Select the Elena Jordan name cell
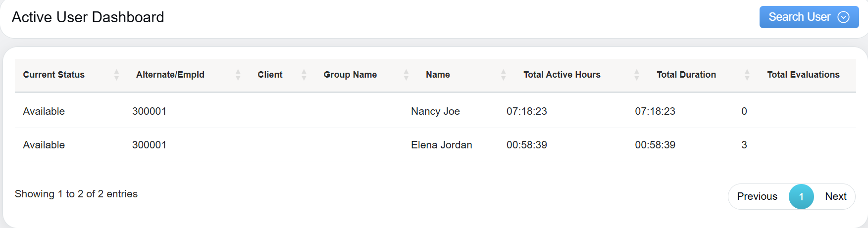Viewport: 868px width, 228px height. coord(441,145)
